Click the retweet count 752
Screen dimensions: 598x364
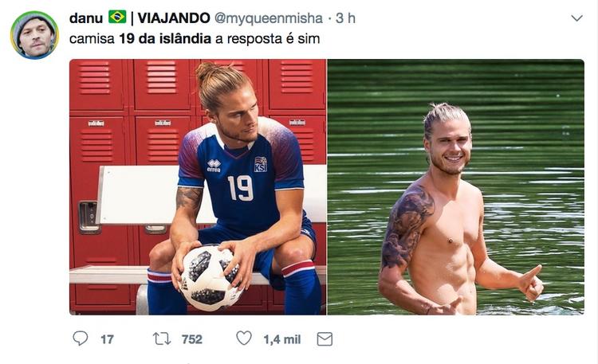[191, 339]
